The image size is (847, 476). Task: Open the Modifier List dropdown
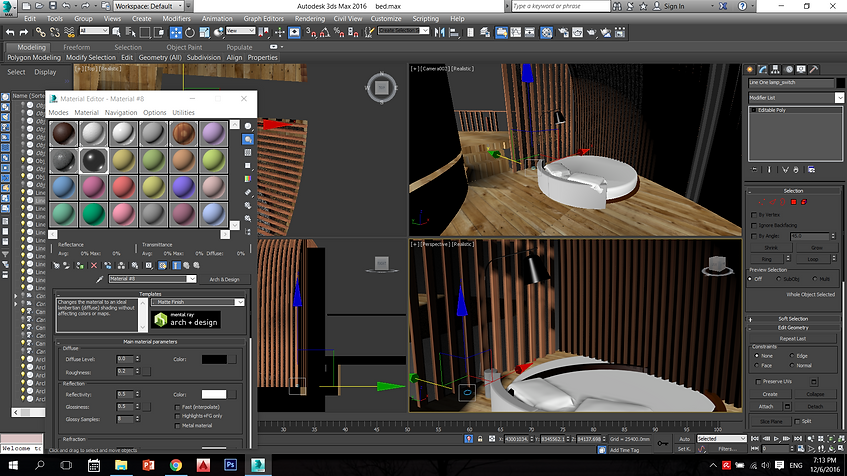pyautogui.click(x=796, y=97)
